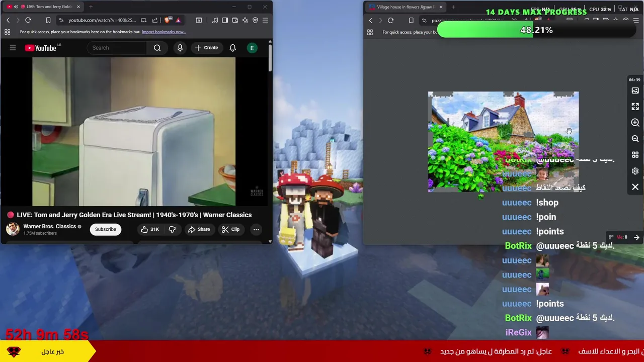The width and height of the screenshot is (644, 362).
Task: Dislike the Tom and Jerry live stream
Action: (x=172, y=229)
